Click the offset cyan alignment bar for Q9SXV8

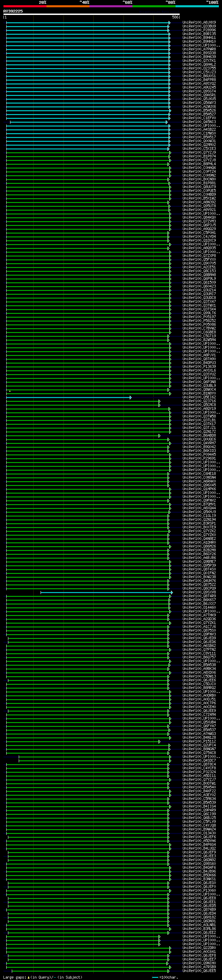click(106, 593)
